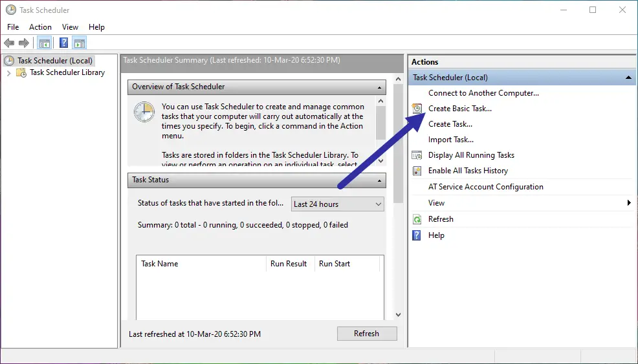This screenshot has width=638, height=364.
Task: Close the Task Scheduler window
Action: point(622,10)
